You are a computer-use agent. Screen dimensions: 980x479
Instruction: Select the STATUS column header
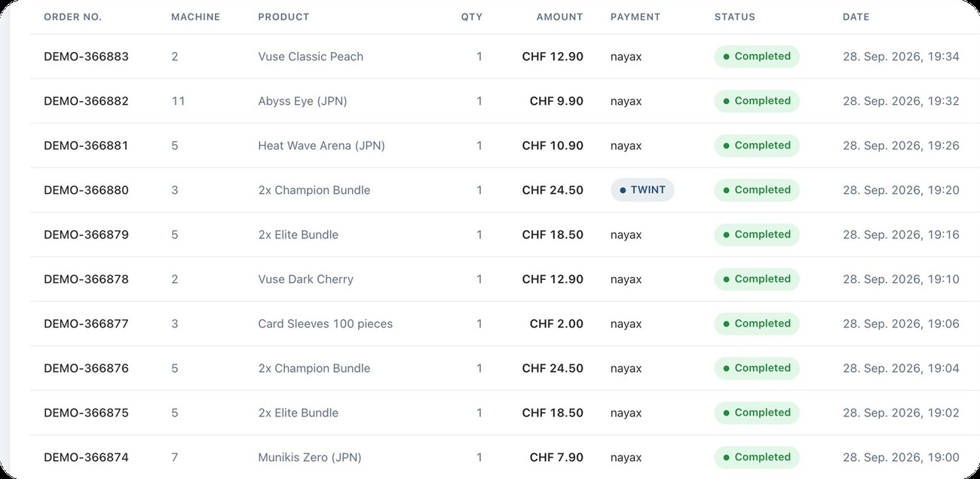(x=734, y=17)
